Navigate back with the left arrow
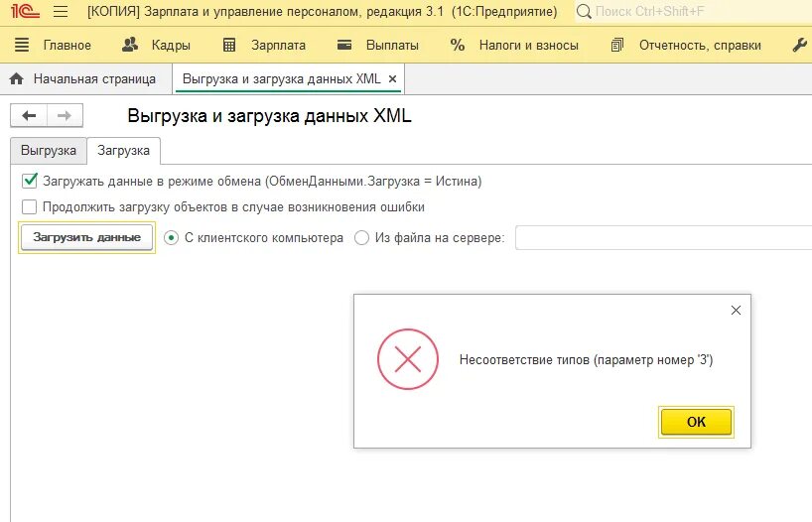Viewport: 812px width, 522px height. [x=29, y=115]
